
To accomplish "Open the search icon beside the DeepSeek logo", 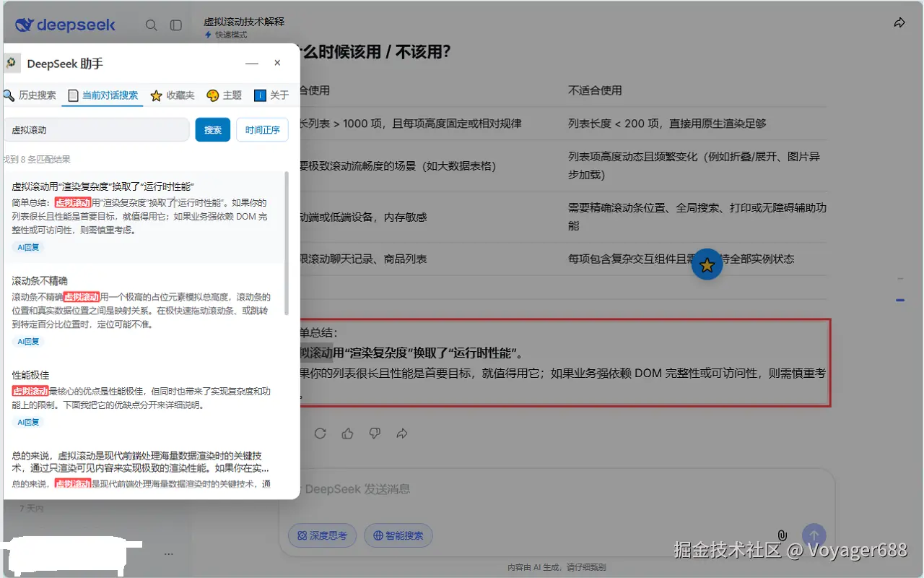I will point(152,25).
